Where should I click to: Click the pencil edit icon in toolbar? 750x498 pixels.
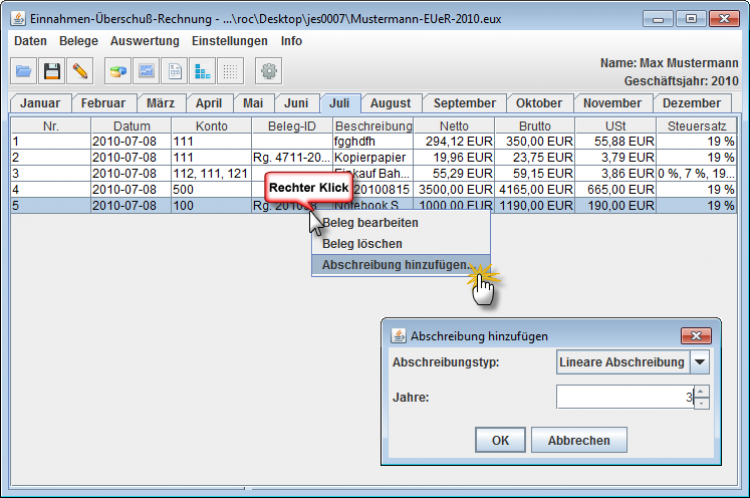click(x=80, y=71)
